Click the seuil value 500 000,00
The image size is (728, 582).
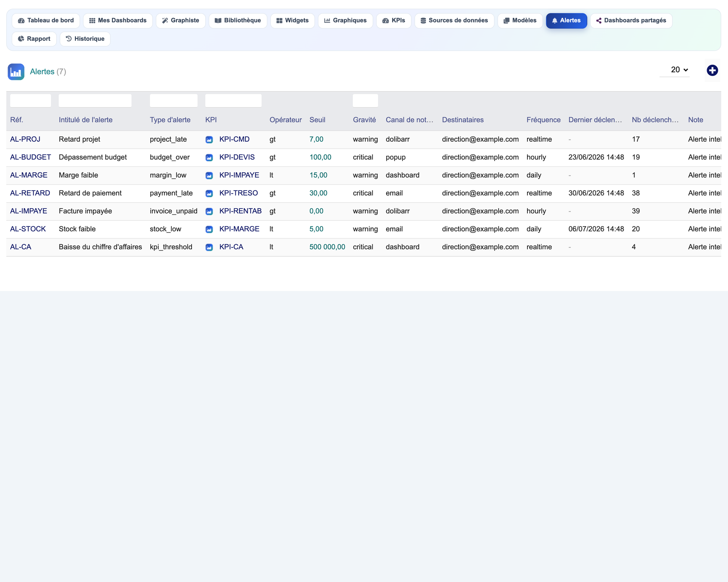coord(327,247)
